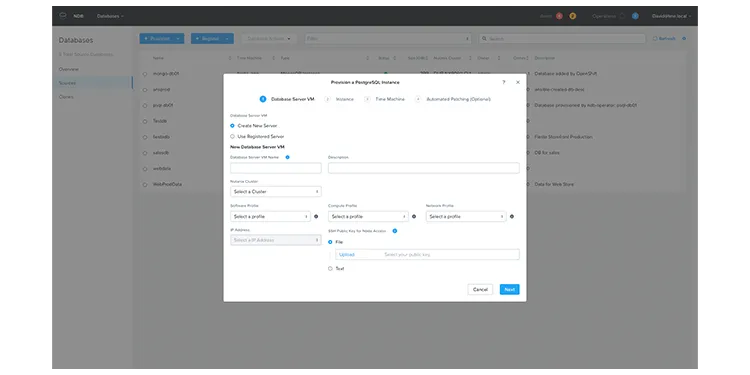Click 'DB for sales' description text
The width and height of the screenshot is (750, 375).
(x=547, y=153)
